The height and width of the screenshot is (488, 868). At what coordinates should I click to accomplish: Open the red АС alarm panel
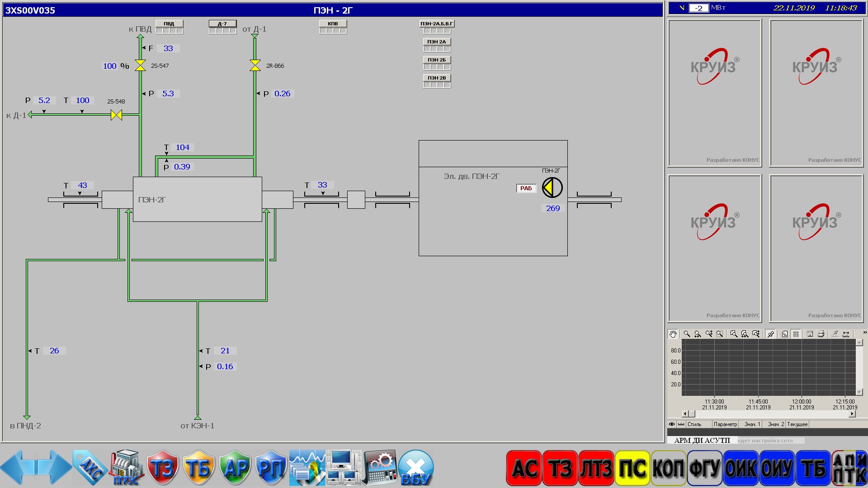tap(524, 468)
